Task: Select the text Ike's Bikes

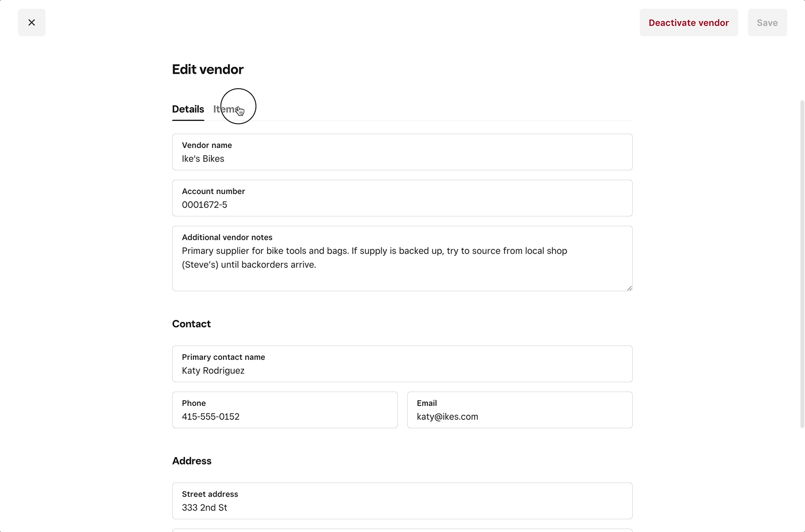Action: coord(203,158)
